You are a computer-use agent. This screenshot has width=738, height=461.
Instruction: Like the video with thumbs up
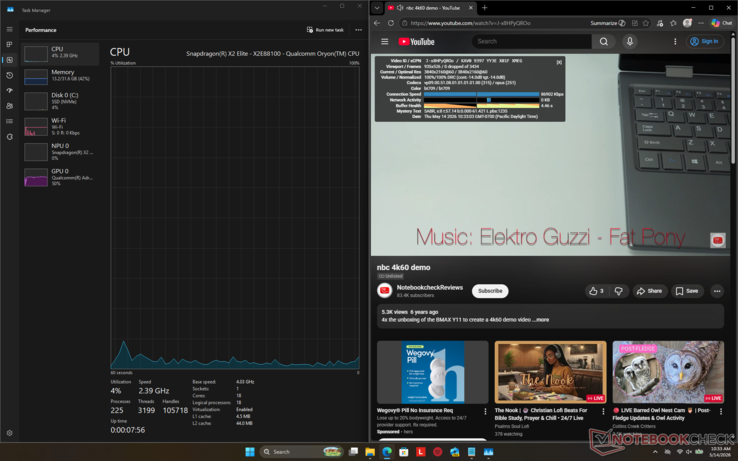click(596, 291)
